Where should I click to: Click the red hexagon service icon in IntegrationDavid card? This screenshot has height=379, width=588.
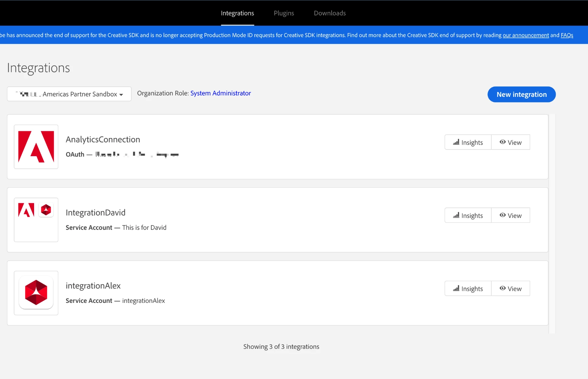(46, 210)
